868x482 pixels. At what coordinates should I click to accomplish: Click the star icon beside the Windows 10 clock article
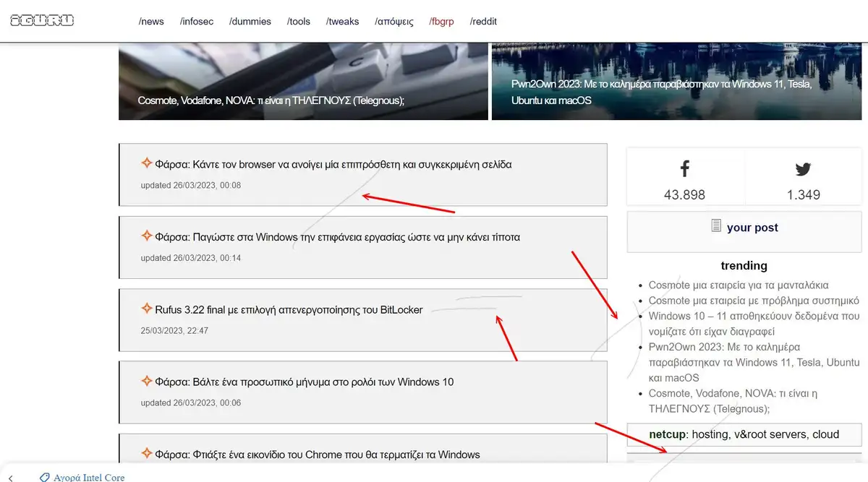(x=146, y=380)
